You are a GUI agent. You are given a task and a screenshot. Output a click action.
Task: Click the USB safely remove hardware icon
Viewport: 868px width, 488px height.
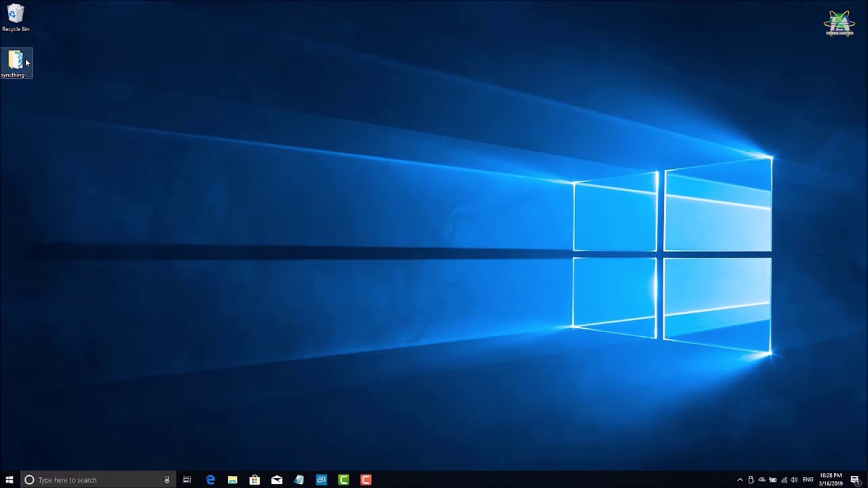[x=751, y=480]
